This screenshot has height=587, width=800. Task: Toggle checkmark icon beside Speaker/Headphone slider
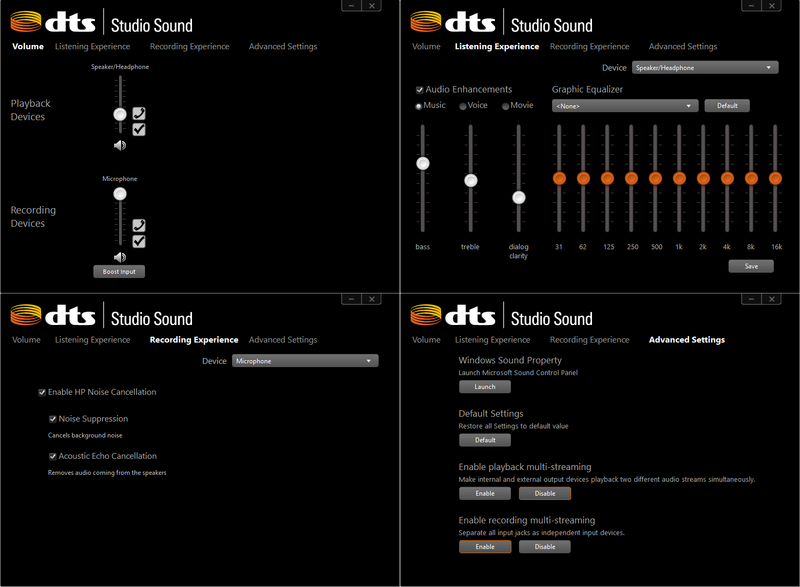tap(139, 130)
